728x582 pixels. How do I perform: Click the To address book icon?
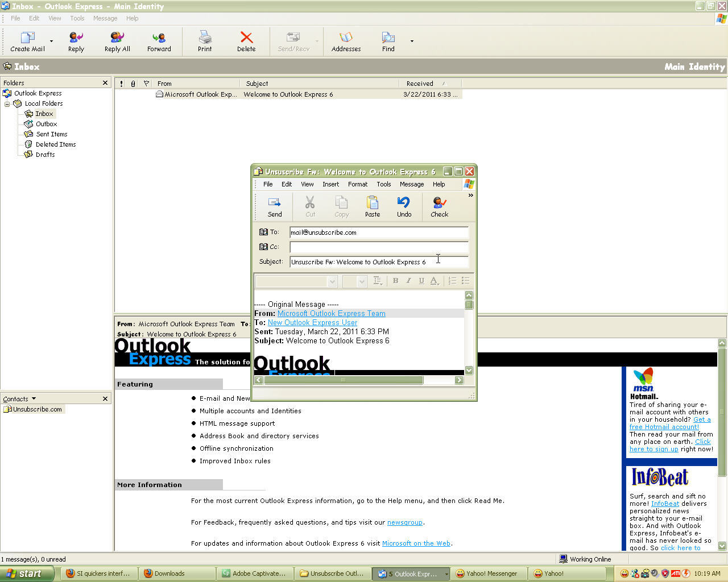(264, 232)
